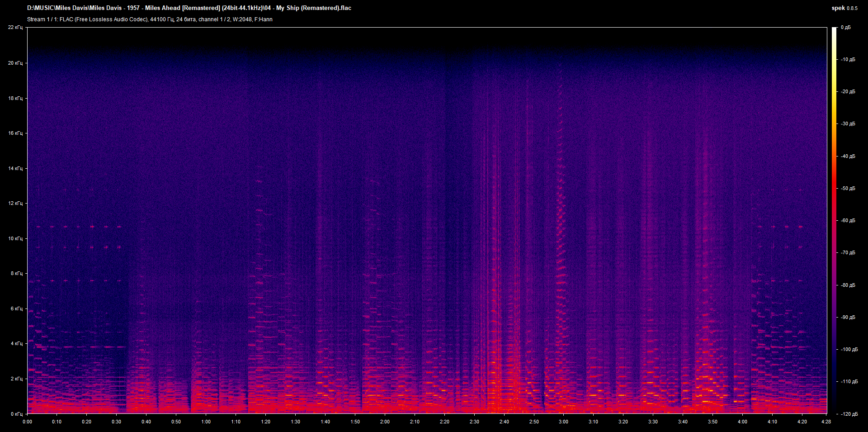868x432 pixels.
Task: Click the 1:00 time axis label
Action: [x=206, y=422]
